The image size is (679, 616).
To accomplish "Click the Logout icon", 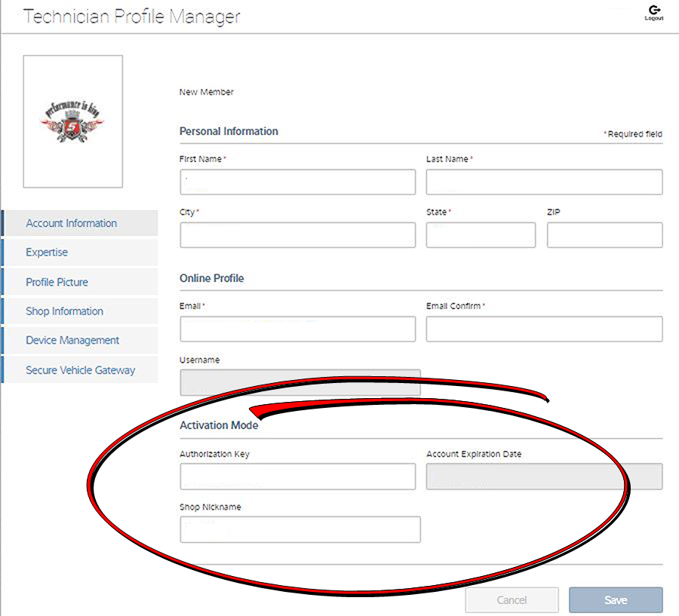I will pos(653,12).
